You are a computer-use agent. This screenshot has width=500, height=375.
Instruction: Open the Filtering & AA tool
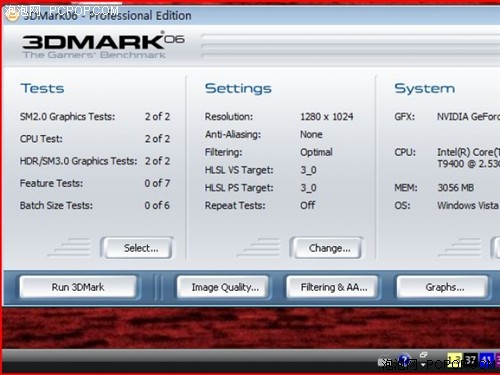pyautogui.click(x=333, y=287)
